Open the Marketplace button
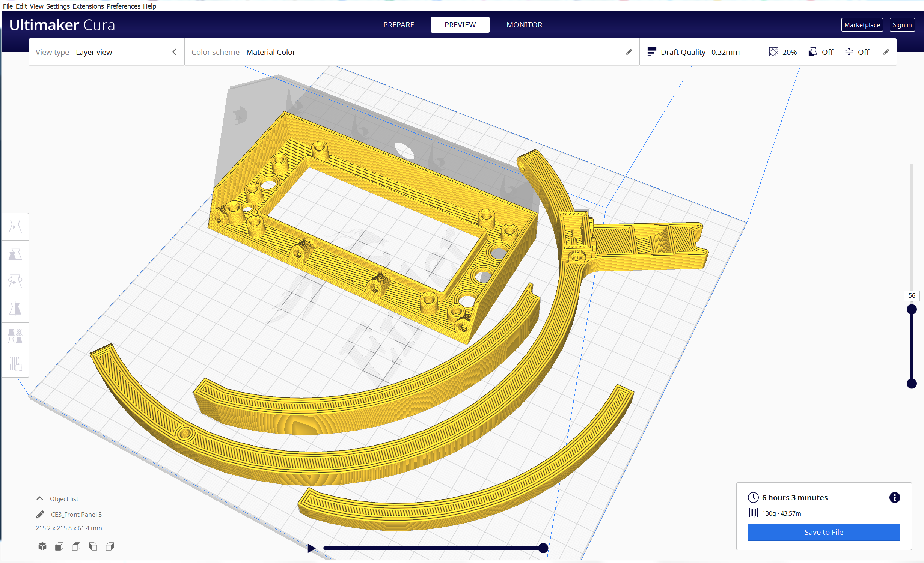 862,25
